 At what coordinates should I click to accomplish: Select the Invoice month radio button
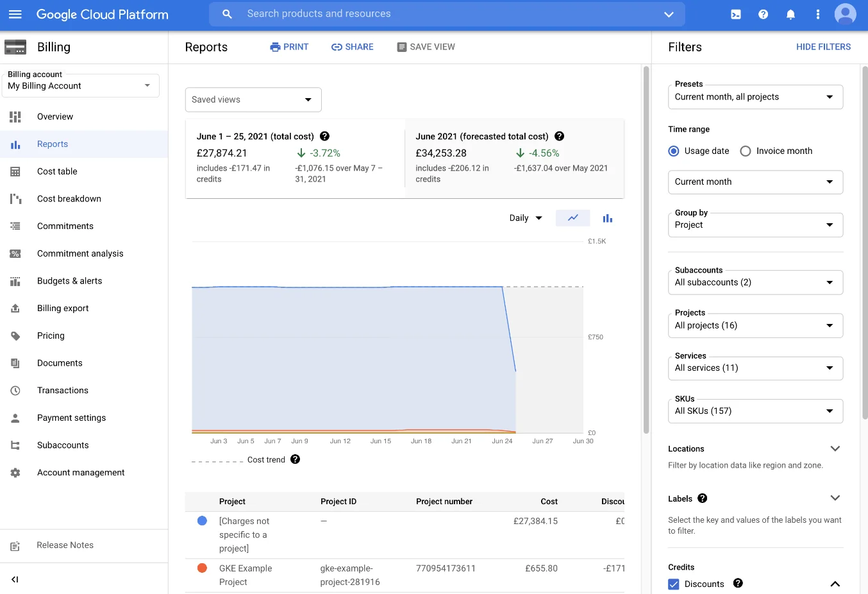[x=745, y=151]
